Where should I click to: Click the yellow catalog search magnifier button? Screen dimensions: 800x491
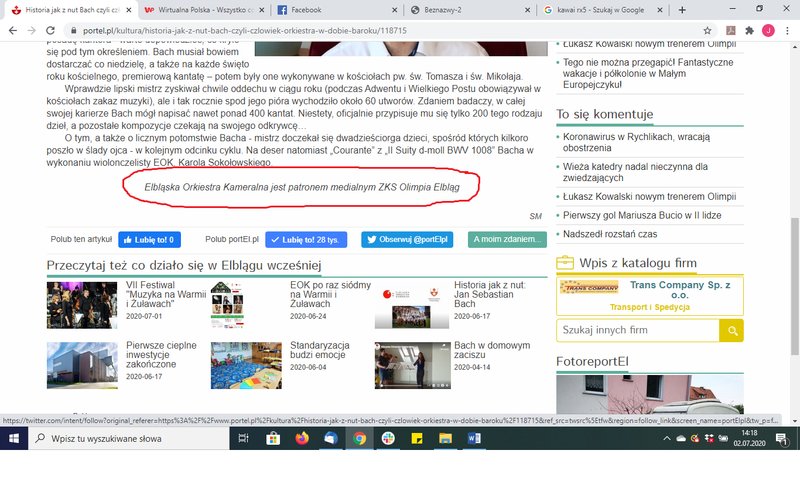point(732,330)
